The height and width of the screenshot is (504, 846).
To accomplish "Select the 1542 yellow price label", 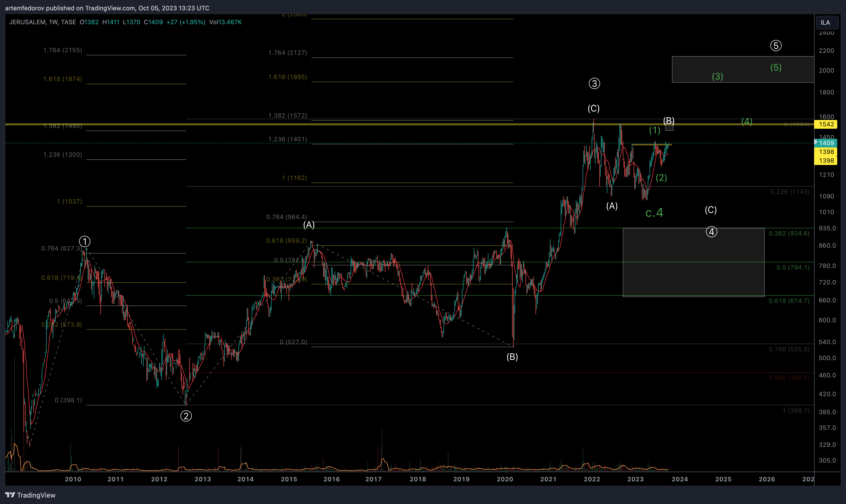I will pos(826,124).
